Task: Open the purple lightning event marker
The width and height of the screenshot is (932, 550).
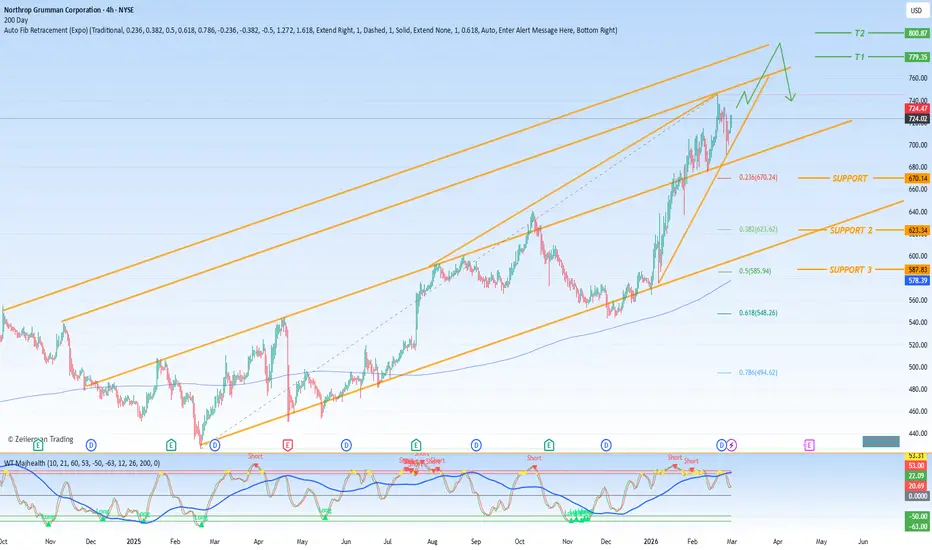Action: [x=732, y=445]
